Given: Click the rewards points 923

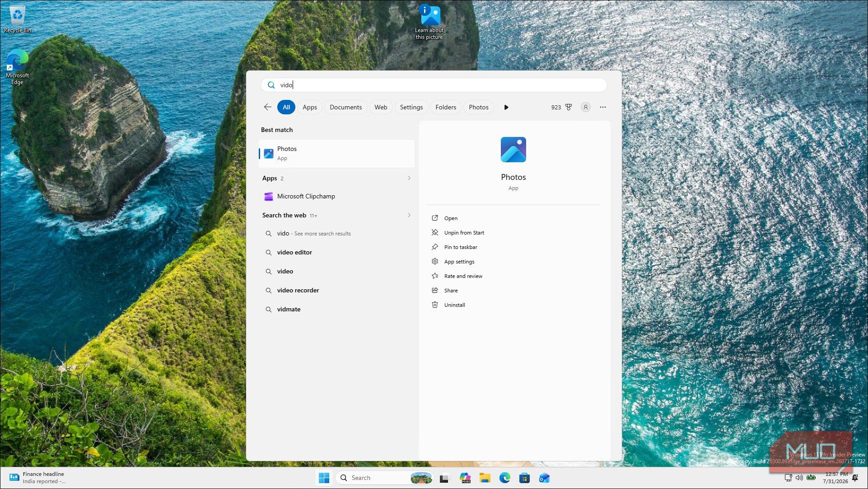Looking at the screenshot, I should click(x=555, y=108).
